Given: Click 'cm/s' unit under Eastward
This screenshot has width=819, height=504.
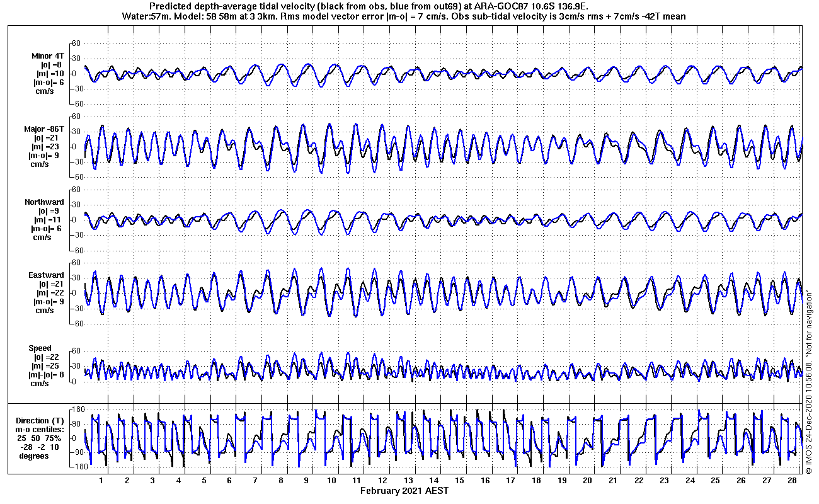Looking at the screenshot, I should coord(44,311).
